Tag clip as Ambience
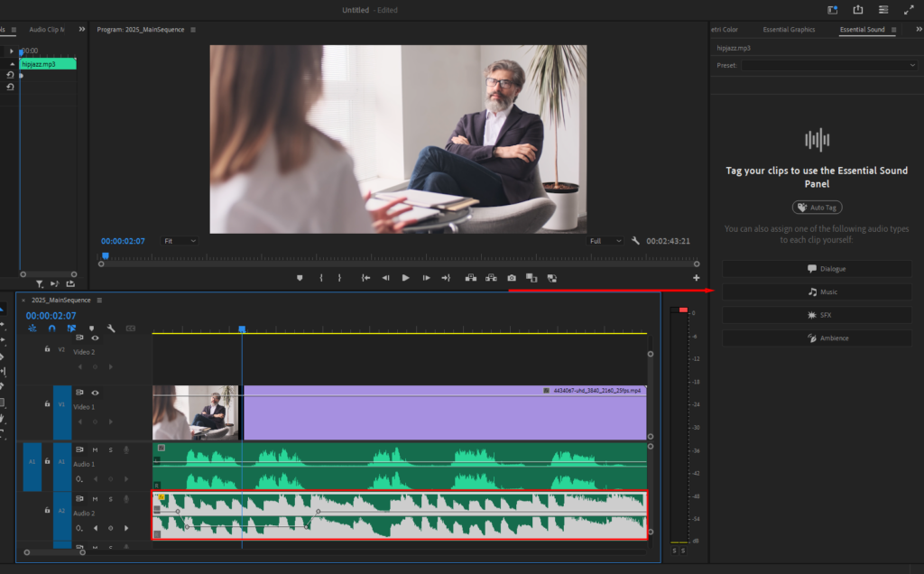Screen dimensions: 924x574 (817, 338)
